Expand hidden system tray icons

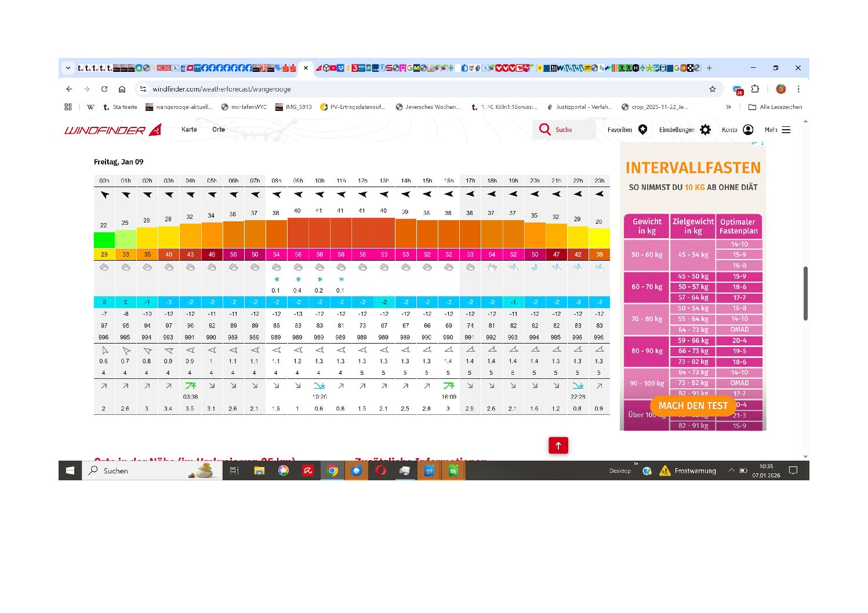point(731,470)
